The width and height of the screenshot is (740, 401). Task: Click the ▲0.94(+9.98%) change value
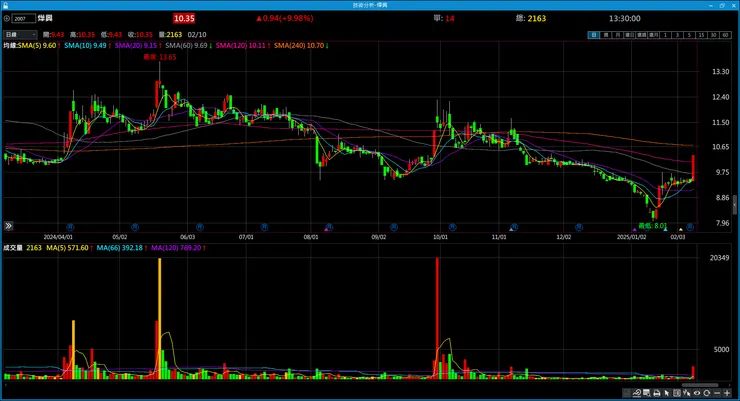tap(285, 18)
